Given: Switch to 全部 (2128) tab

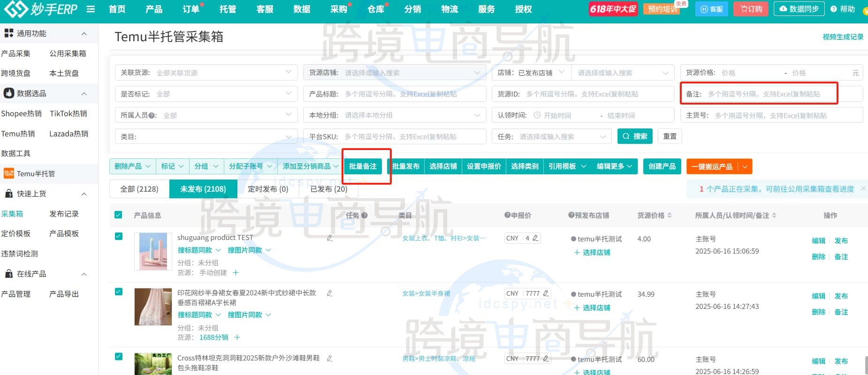Looking at the screenshot, I should [x=139, y=189].
